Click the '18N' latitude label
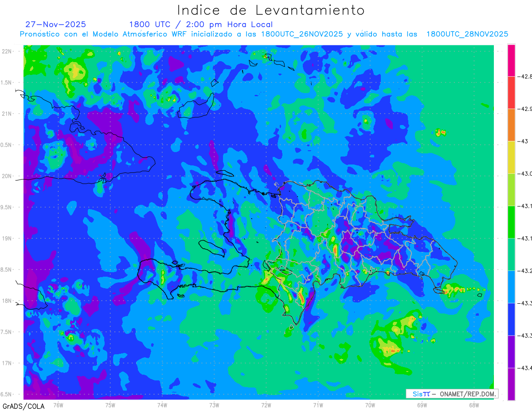The image size is (532, 411). [x=7, y=301]
